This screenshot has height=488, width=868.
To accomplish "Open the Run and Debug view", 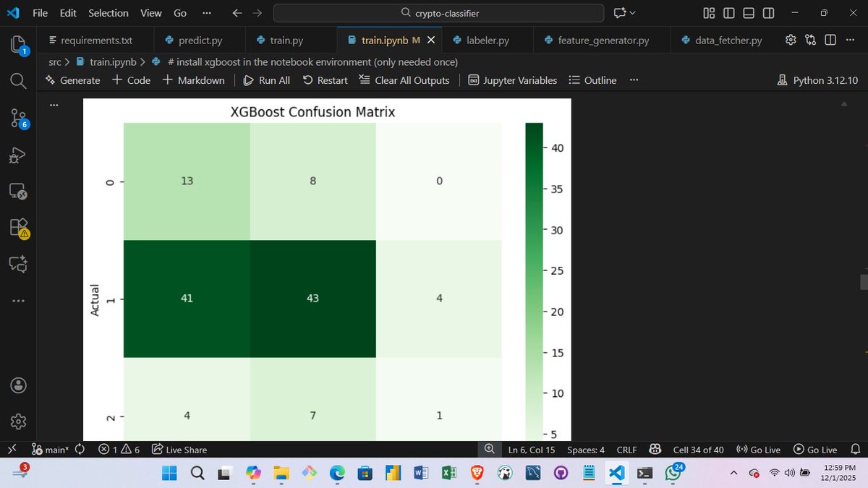I will [x=17, y=155].
